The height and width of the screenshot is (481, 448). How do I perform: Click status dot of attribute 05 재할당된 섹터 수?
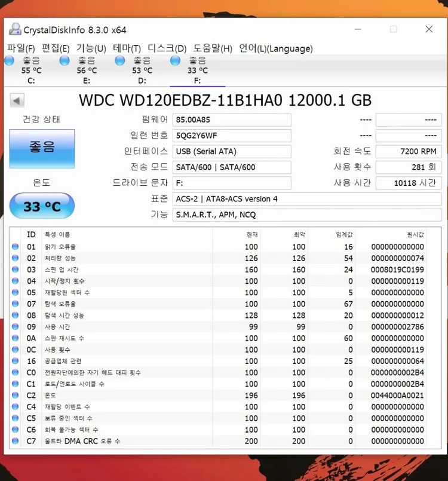[15, 292]
